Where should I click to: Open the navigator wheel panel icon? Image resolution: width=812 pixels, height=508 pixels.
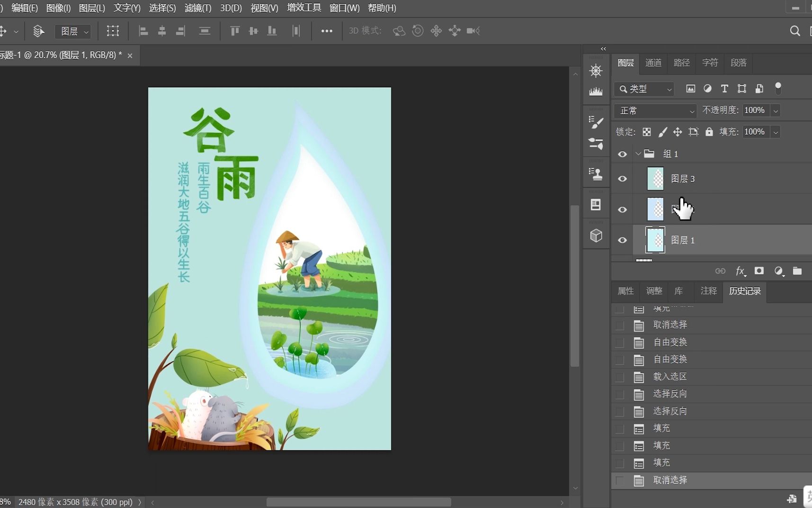[596, 71]
